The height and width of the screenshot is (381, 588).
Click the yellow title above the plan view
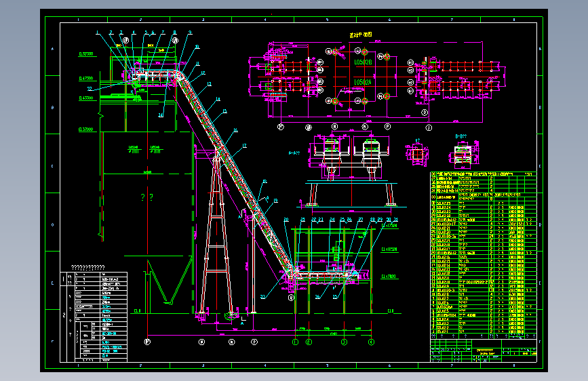361,35
